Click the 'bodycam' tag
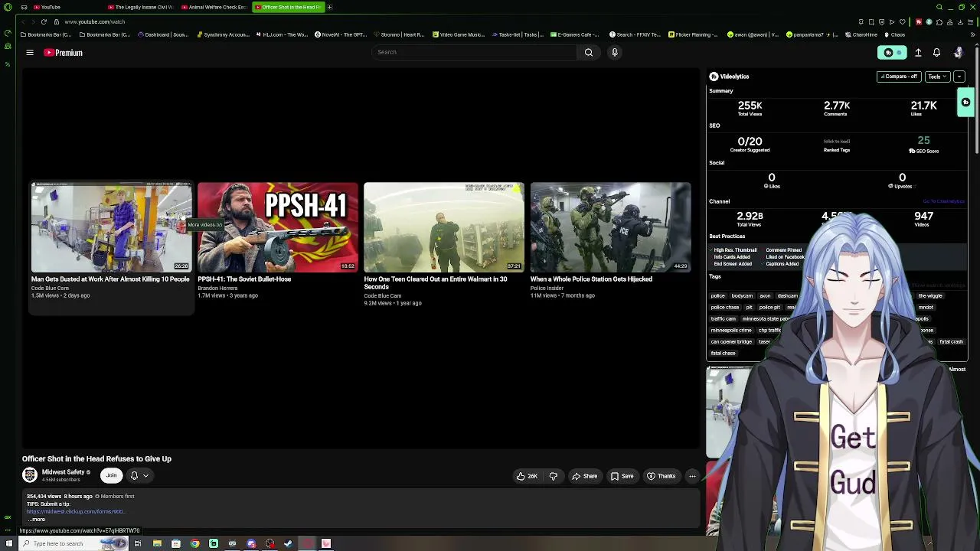980x551 pixels. tap(742, 295)
